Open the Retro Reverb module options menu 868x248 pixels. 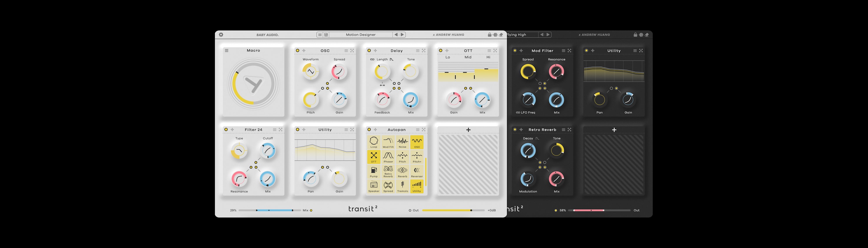[x=563, y=130]
